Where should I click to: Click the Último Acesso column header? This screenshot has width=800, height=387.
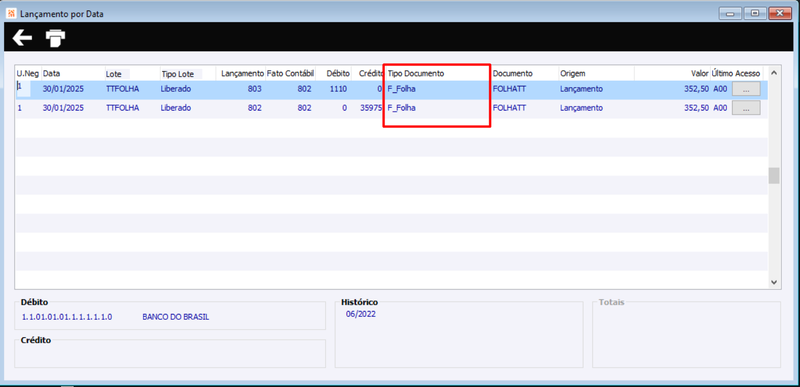[736, 73]
